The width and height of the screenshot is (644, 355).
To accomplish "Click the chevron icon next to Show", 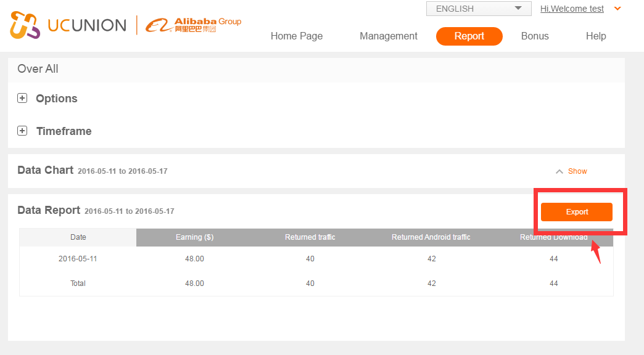I will pyautogui.click(x=559, y=171).
